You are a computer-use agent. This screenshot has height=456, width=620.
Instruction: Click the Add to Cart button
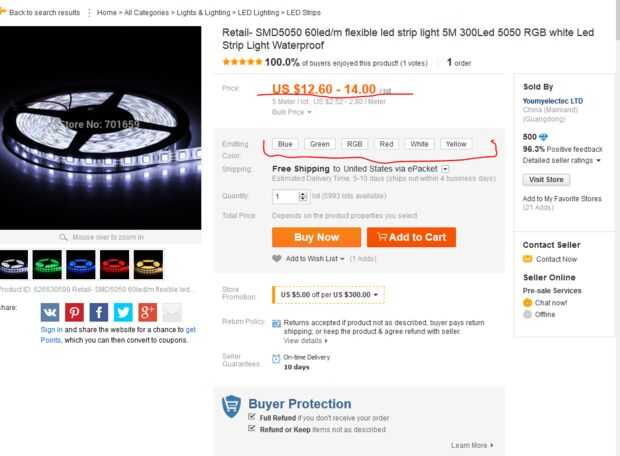coord(410,237)
